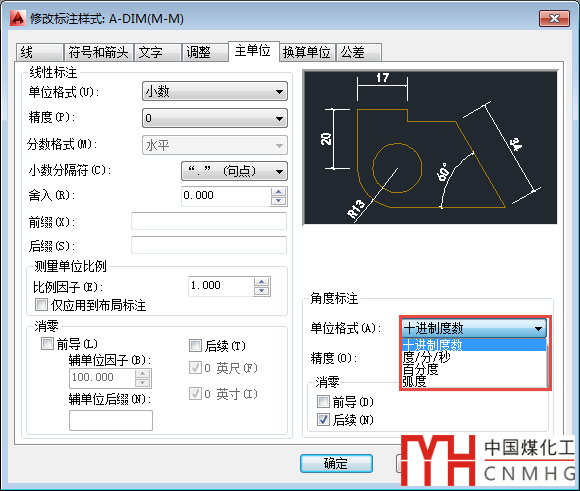Click the 前缀(X) prefix input field
This screenshot has height=491, width=580.
click(209, 221)
